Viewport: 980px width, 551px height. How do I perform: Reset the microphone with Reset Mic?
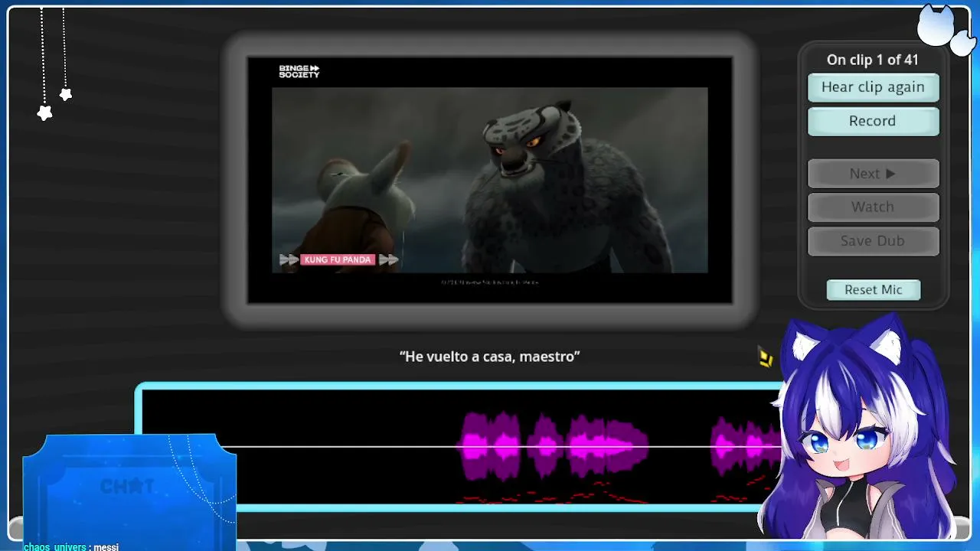pyautogui.click(x=874, y=289)
